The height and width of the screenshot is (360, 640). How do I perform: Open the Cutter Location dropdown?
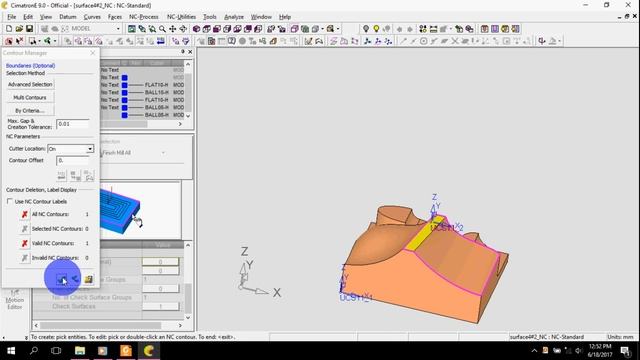point(90,149)
